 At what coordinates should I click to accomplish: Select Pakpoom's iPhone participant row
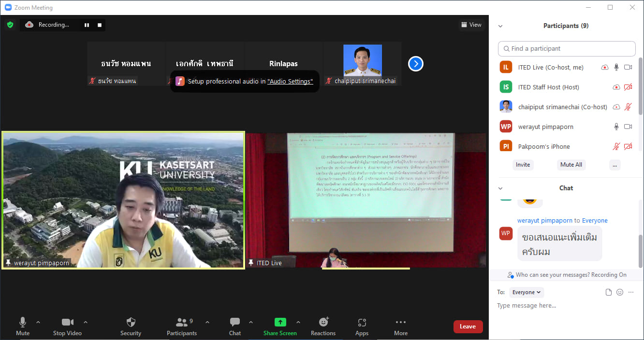(567, 147)
